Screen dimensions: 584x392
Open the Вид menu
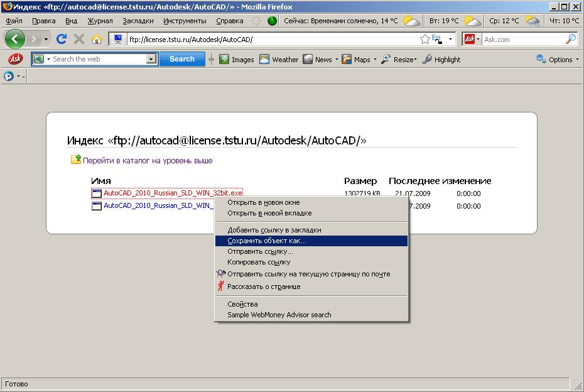[x=71, y=21]
